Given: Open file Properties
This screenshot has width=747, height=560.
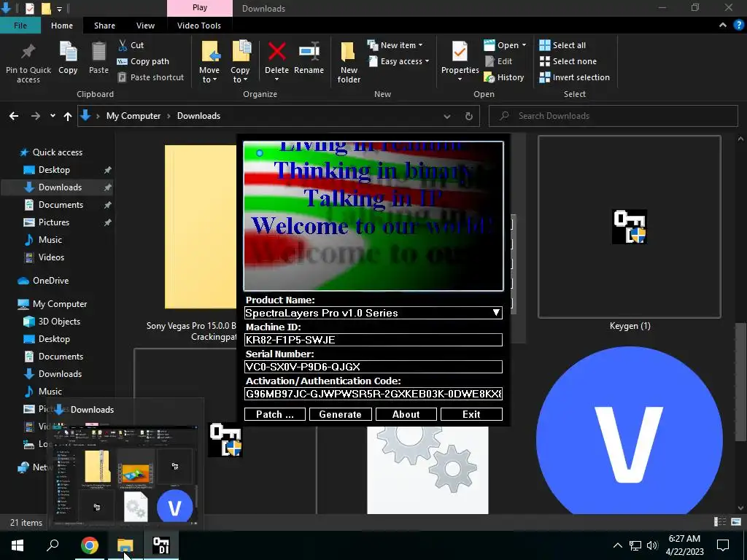Looking at the screenshot, I should point(460,61).
